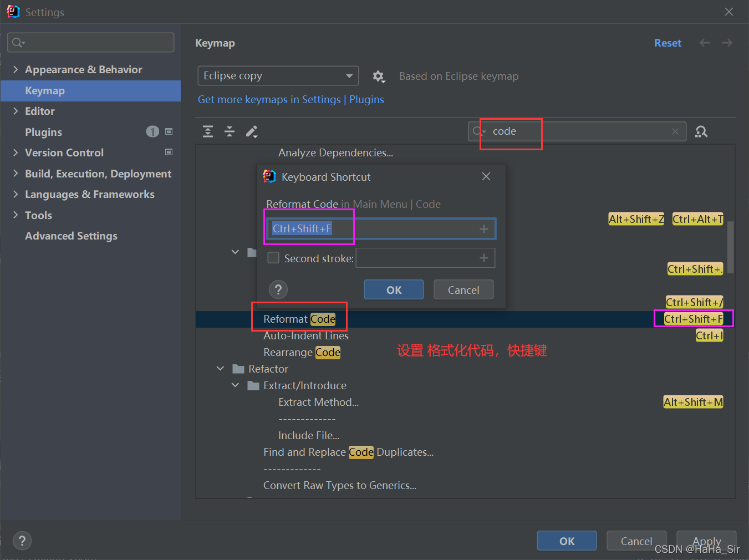
Task: Click plus icon in first stroke field
Action: 484,228
